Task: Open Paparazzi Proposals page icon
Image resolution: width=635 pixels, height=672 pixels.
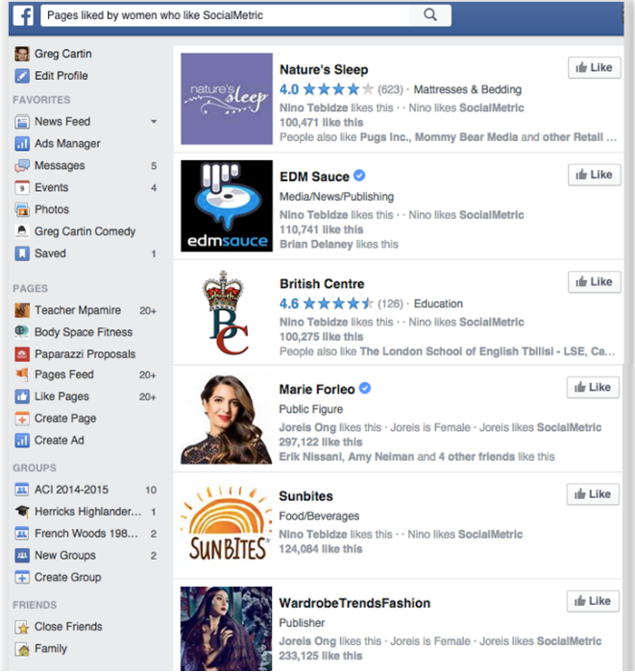Action: [x=22, y=354]
